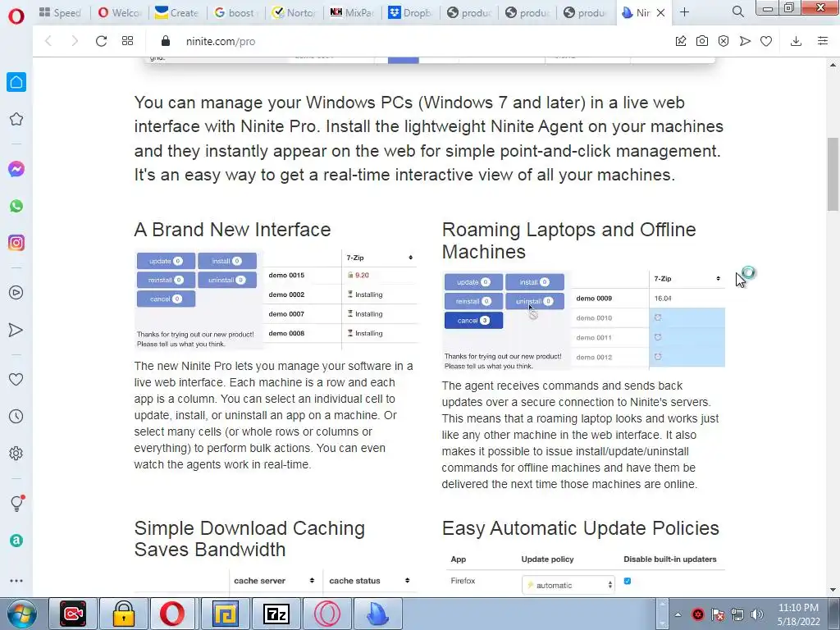Viewport: 840px width, 630px height.
Task: Open sidebar three-dots setup menu
Action: [16, 581]
